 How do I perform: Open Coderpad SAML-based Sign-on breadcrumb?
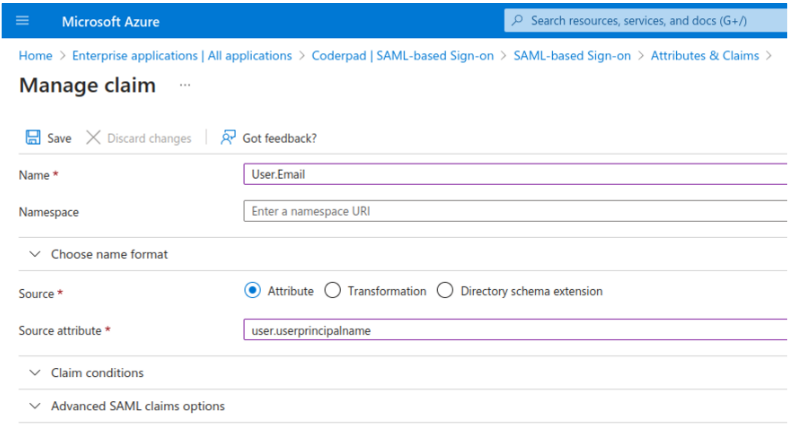402,56
